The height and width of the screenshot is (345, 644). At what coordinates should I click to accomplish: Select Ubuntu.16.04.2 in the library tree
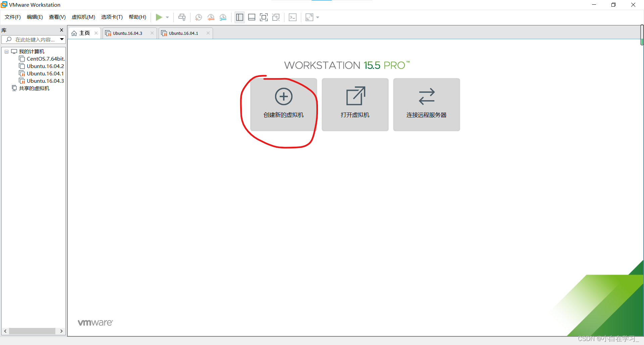[x=45, y=66]
